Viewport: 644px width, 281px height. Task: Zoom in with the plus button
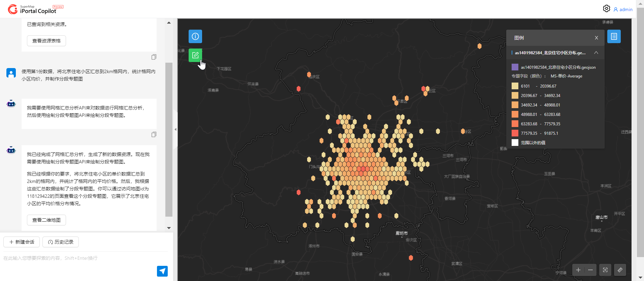(578, 270)
